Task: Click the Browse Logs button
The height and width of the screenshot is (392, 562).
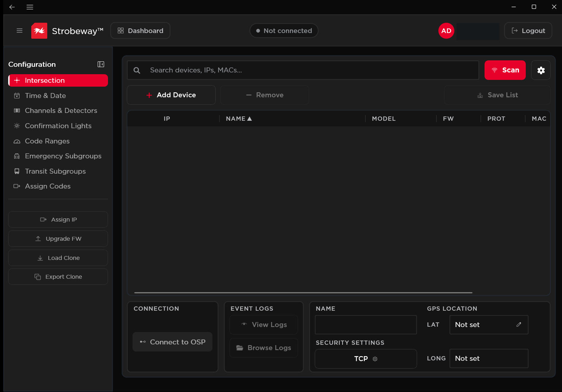Action: pos(264,348)
